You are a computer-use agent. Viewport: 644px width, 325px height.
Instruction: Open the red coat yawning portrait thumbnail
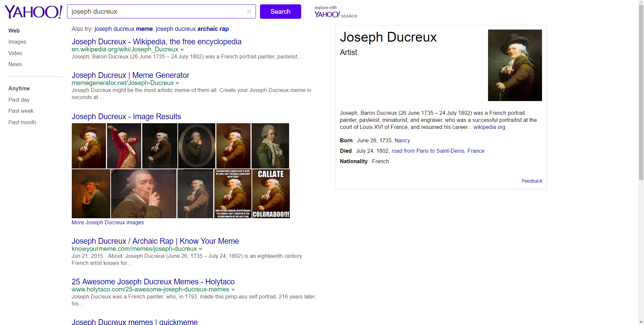124,146
